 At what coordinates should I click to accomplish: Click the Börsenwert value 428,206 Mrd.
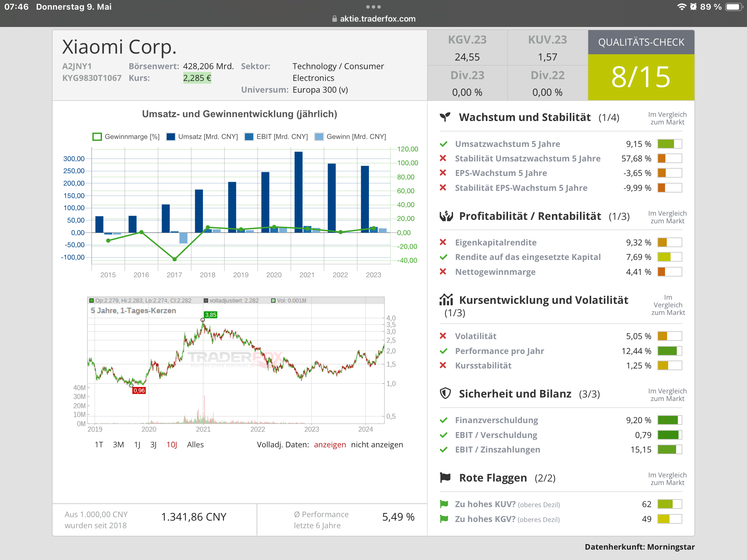(209, 66)
